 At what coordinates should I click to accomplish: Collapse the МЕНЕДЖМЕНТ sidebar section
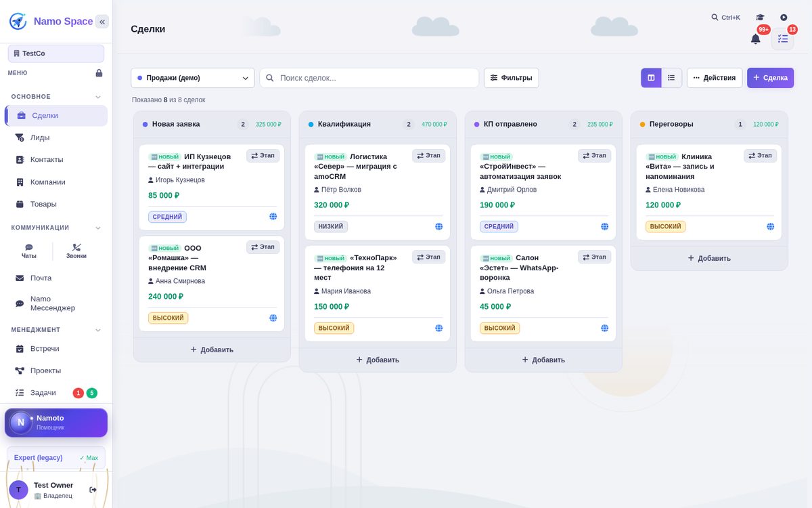pyautogui.click(x=98, y=330)
